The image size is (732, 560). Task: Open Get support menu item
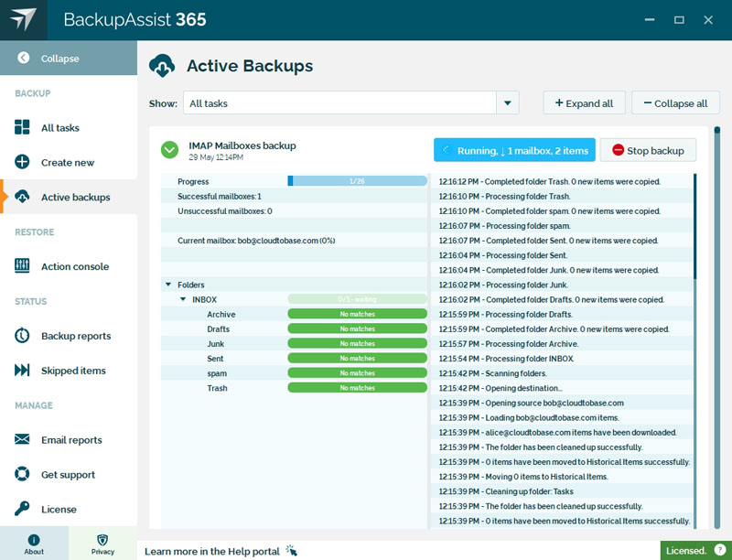(69, 474)
